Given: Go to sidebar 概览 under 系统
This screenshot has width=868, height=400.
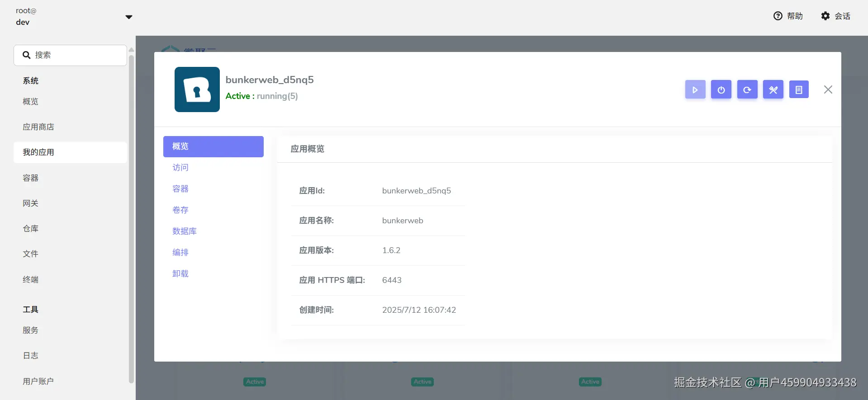Looking at the screenshot, I should point(71,102).
